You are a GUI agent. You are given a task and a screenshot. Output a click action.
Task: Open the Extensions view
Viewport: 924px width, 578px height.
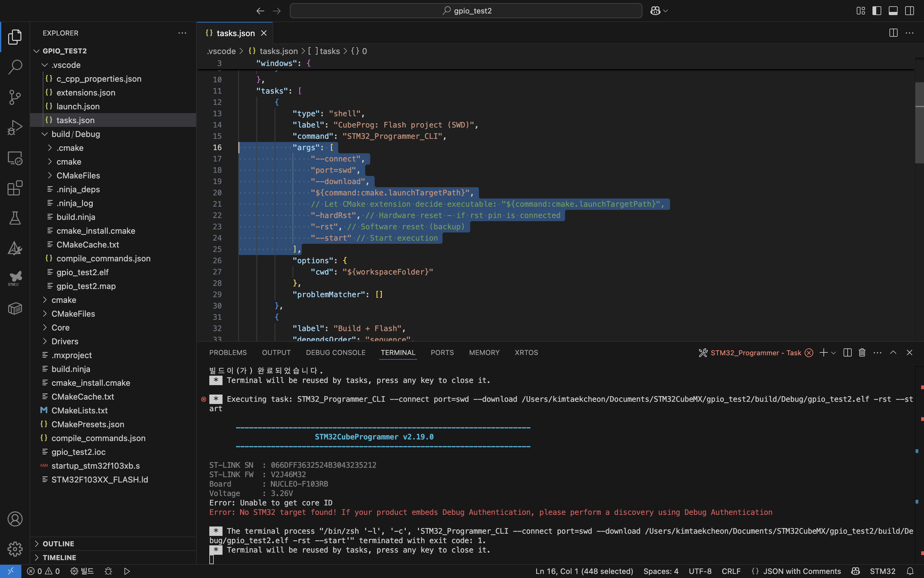[15, 188]
